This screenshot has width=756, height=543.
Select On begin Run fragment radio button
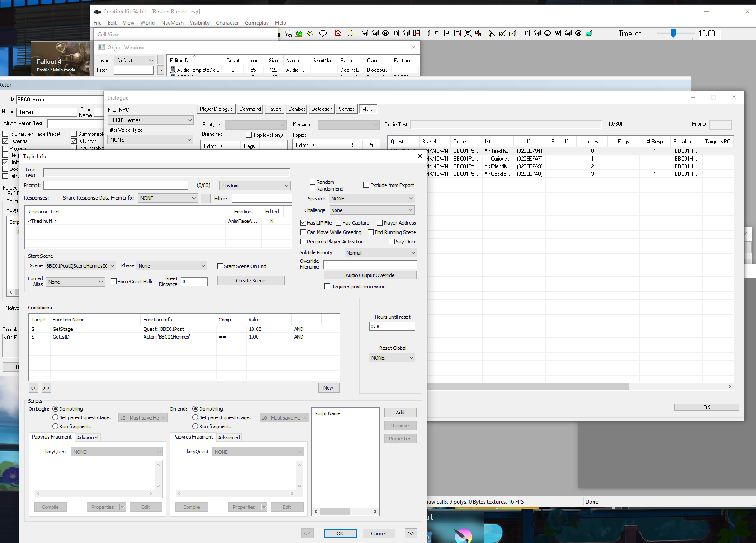[55, 426]
